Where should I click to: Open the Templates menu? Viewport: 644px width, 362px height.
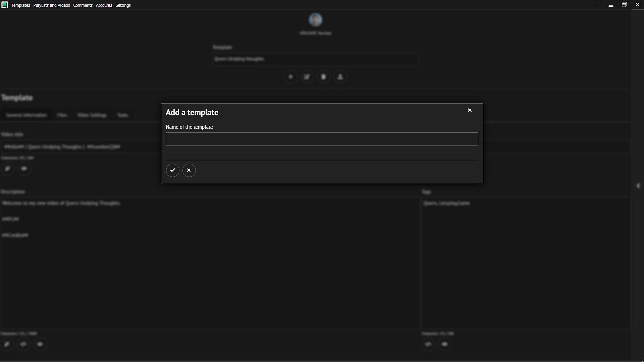click(x=20, y=5)
